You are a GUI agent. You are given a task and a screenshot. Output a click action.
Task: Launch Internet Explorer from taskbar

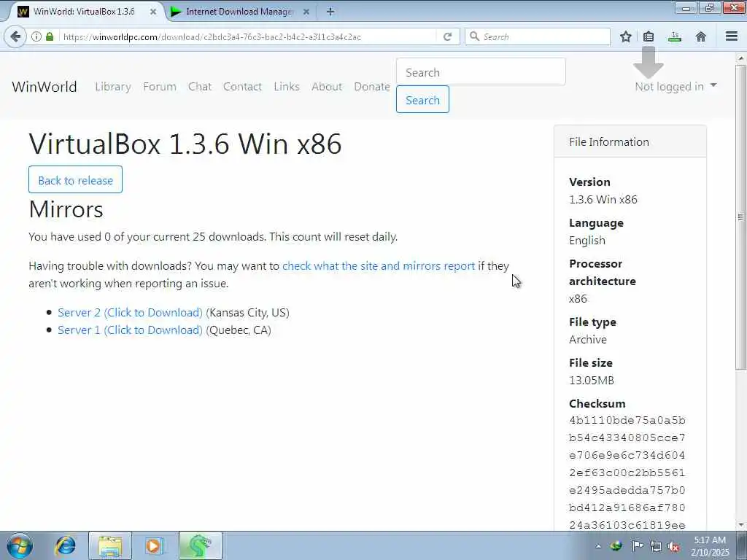point(65,545)
